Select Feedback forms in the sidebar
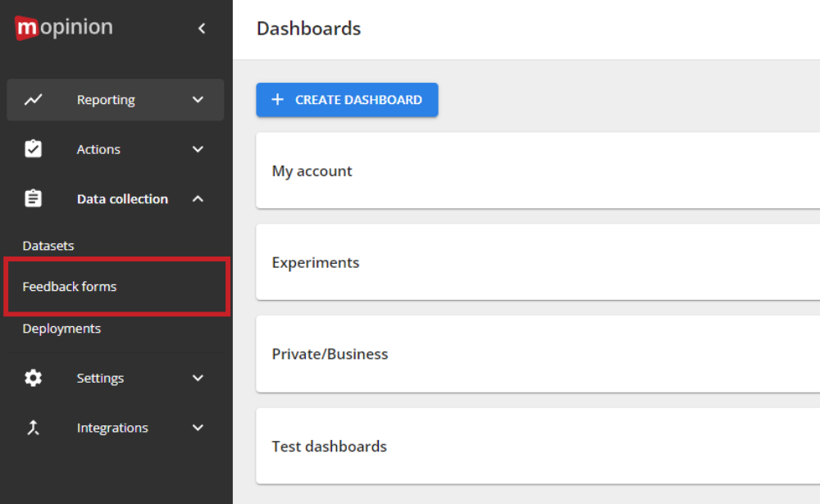The image size is (820, 504). (x=70, y=286)
